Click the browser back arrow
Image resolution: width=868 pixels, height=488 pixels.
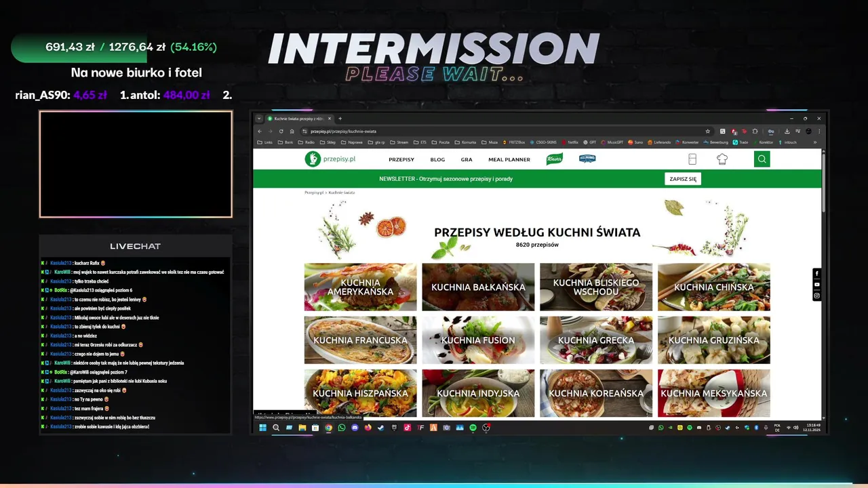(x=260, y=131)
